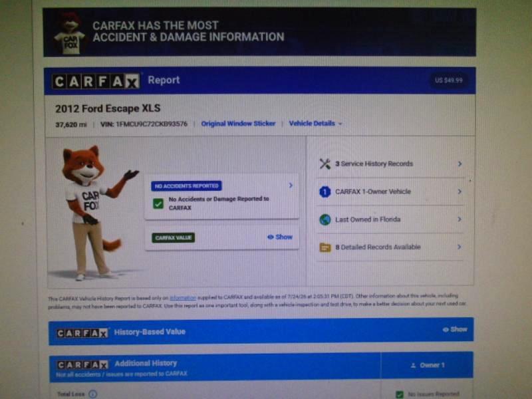This screenshot has width=532, height=399.
Task: Open Last Owned in Florida row text
Action: tap(368, 219)
